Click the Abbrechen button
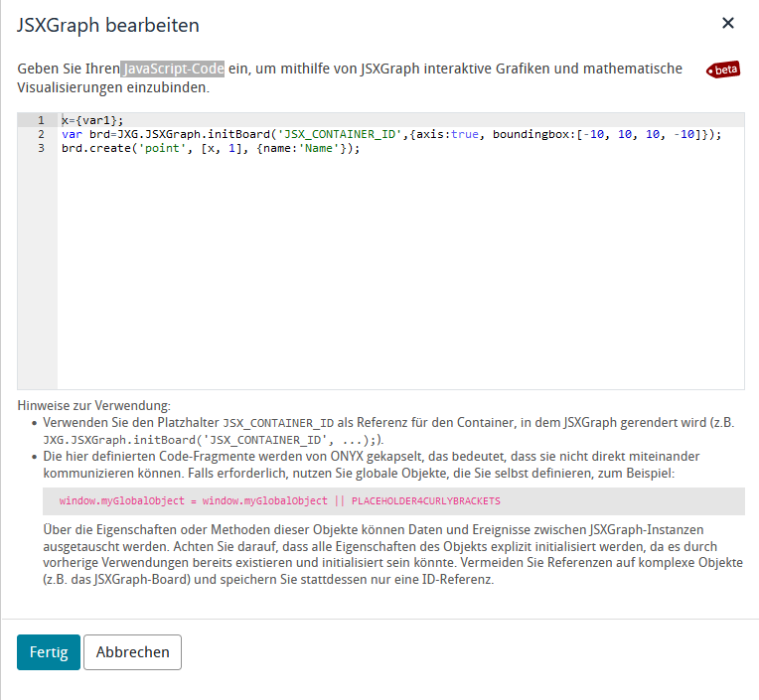 click(x=133, y=652)
